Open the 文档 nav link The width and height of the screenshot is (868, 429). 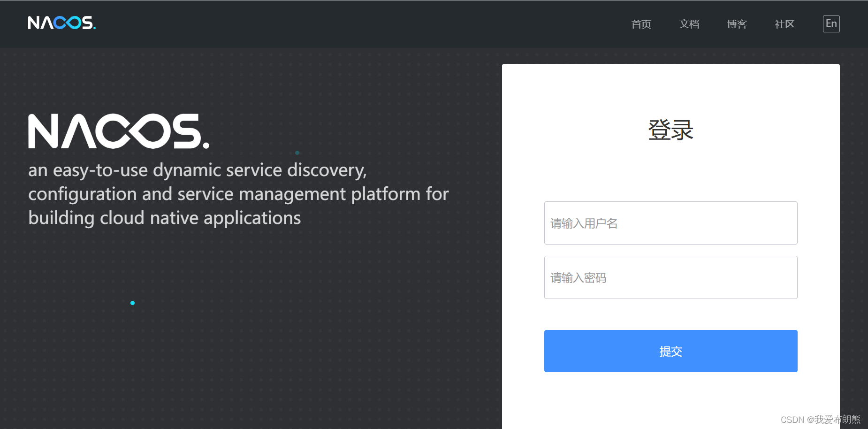coord(689,24)
